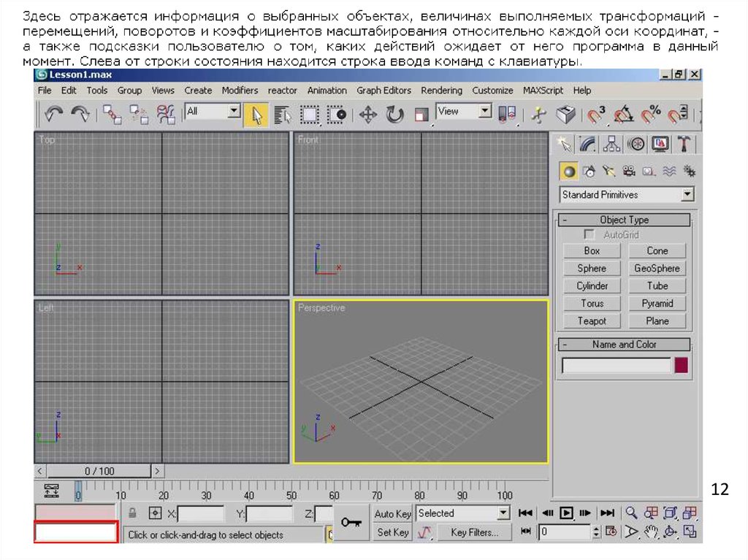Viewport: 748px width, 560px height.
Task: Select the Cameras category icon
Action: (629, 172)
